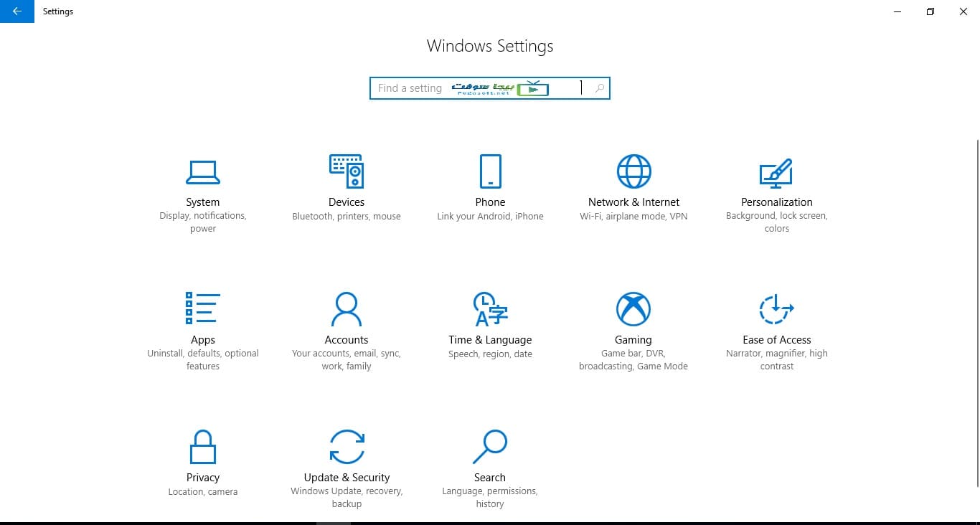
Task: Click "Narrator, magnifier, high contrast" text
Action: click(x=777, y=360)
